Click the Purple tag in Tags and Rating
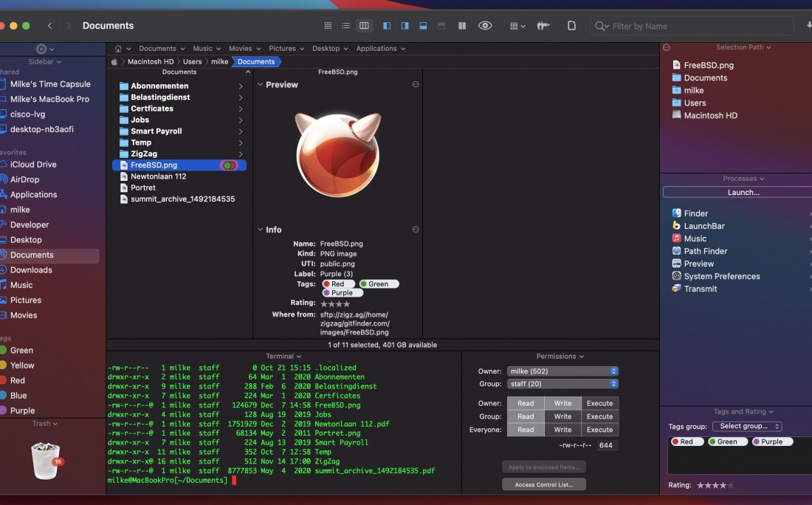812x505 pixels. click(771, 442)
